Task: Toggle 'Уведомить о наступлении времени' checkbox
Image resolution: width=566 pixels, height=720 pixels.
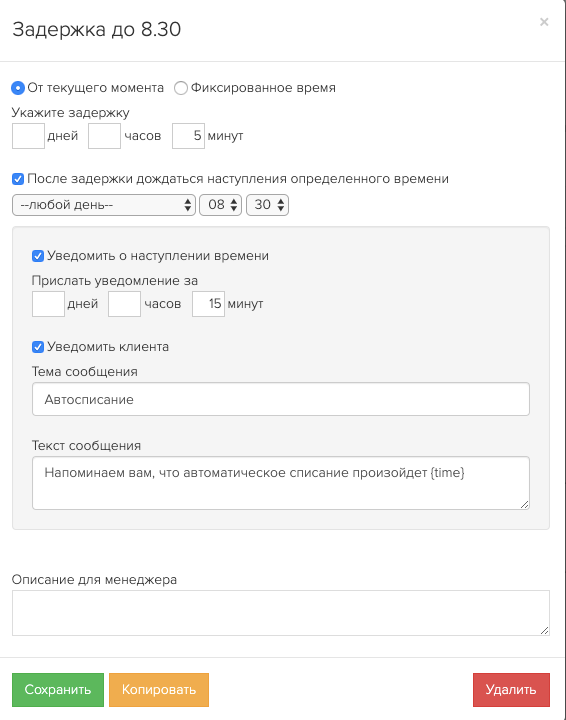Action: [38, 256]
